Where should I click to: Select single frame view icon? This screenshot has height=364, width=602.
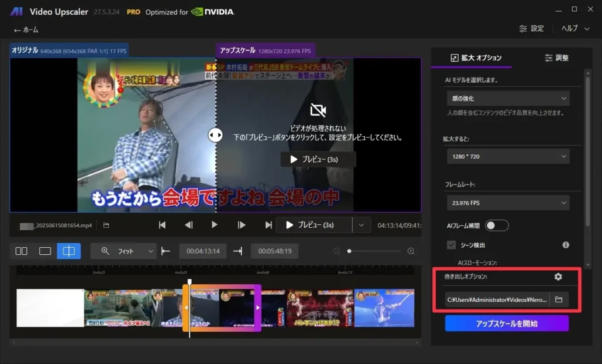pos(45,251)
